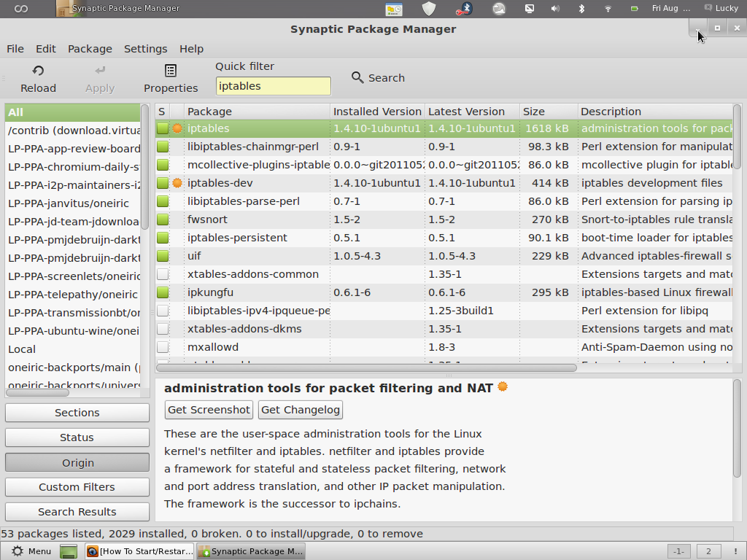
Task: Click the orange Ubuntu-supported icon beside iptables
Action: point(177,128)
